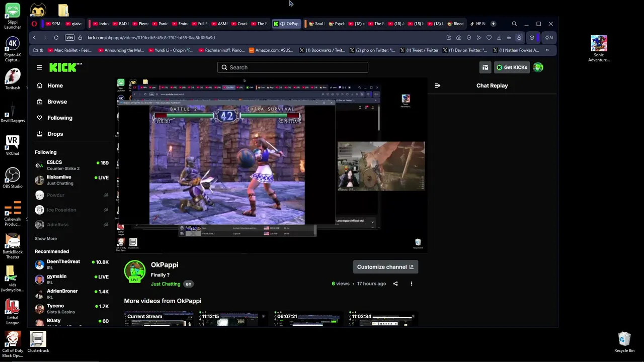Open Sonic Adventure desktop shortcut
Image resolution: width=644 pixels, height=362 pixels.
point(599,49)
